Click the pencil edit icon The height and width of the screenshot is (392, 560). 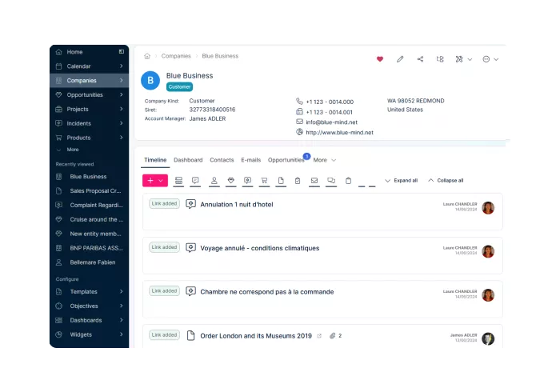pos(400,59)
